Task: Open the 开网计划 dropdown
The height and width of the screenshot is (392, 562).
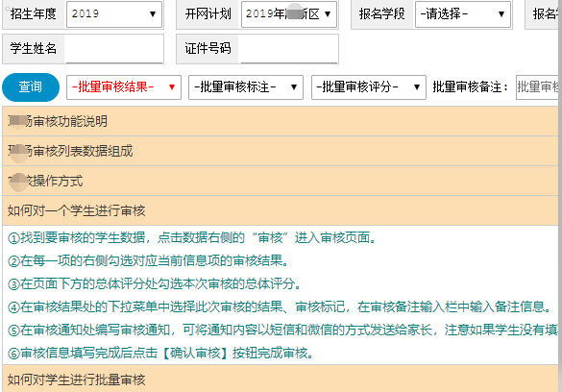Action: [x=289, y=14]
